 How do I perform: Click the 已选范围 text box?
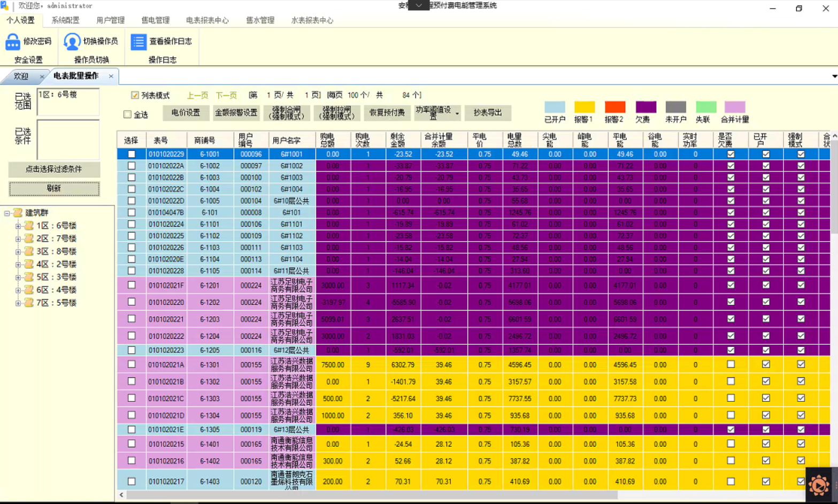pyautogui.click(x=68, y=102)
